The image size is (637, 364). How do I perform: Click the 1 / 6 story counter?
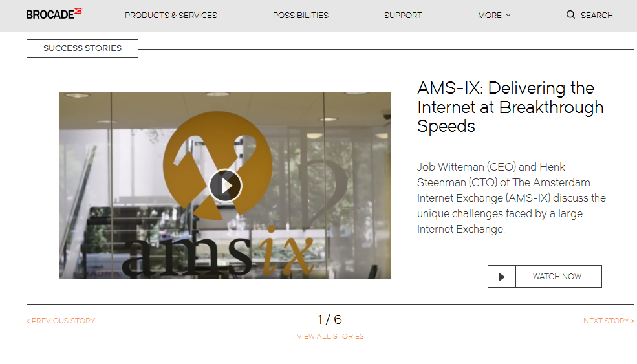tap(330, 319)
